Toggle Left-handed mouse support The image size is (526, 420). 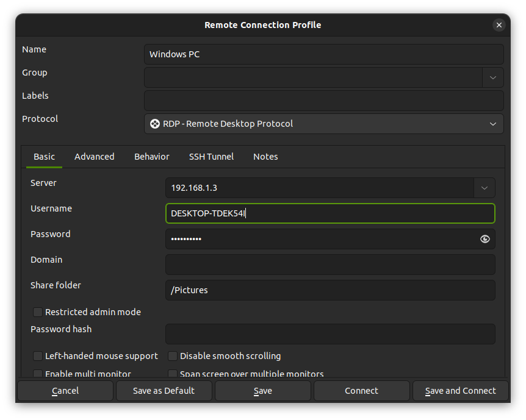pyautogui.click(x=38, y=356)
